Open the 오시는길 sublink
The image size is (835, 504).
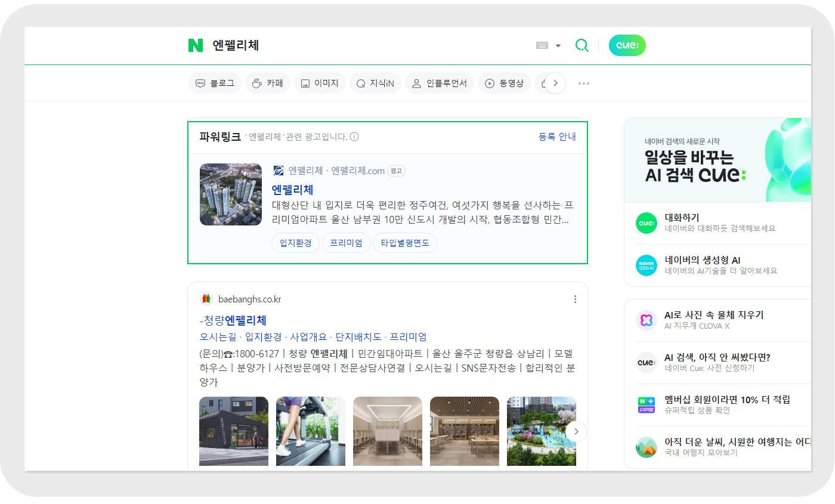click(218, 337)
